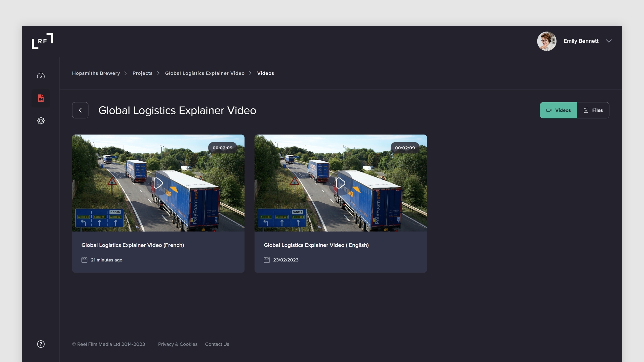The width and height of the screenshot is (644, 362).
Task: Expand the user menu chevron
Action: tap(609, 41)
